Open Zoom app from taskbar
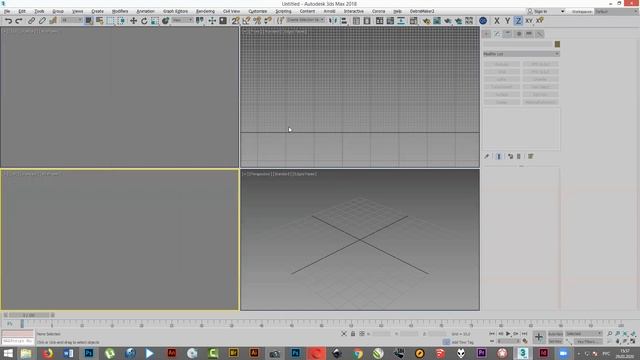This screenshot has width=640, height=360. click(x=564, y=353)
